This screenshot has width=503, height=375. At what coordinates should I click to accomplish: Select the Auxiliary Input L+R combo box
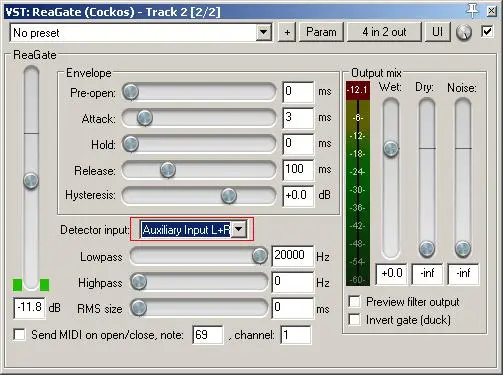193,229
